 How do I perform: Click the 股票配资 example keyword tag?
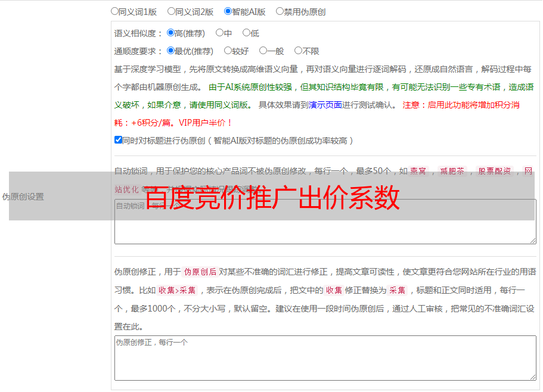(x=494, y=172)
